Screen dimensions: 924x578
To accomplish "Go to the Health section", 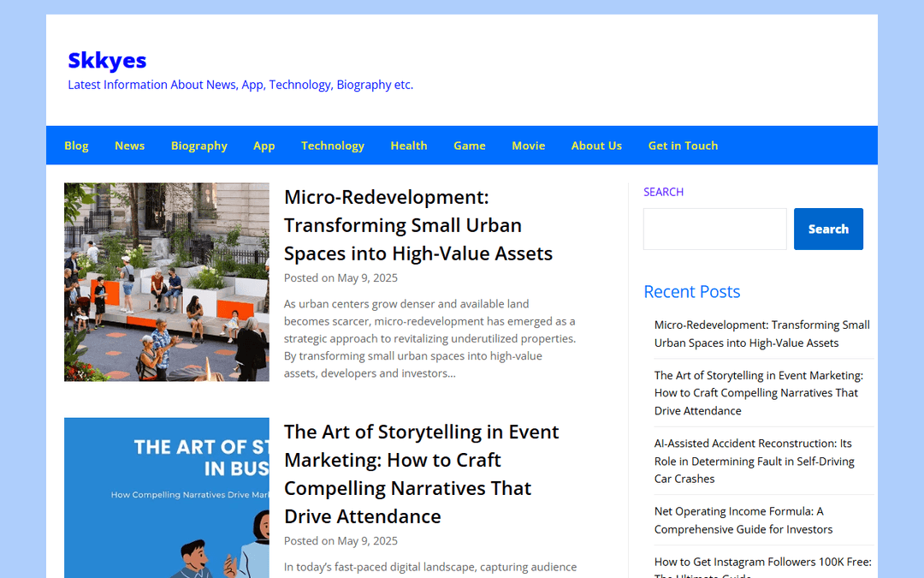I will (x=408, y=146).
